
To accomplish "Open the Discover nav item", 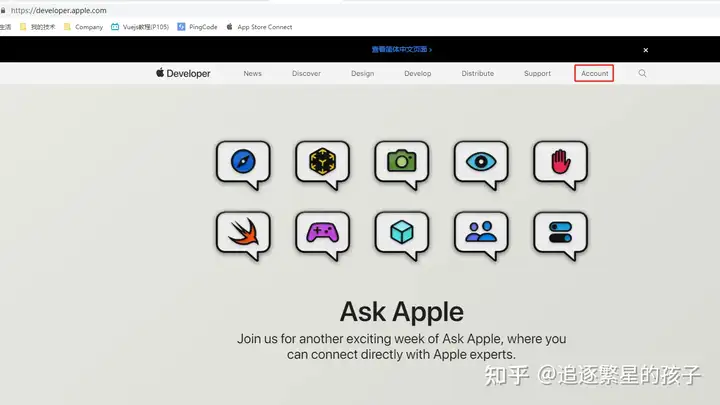I will point(306,73).
